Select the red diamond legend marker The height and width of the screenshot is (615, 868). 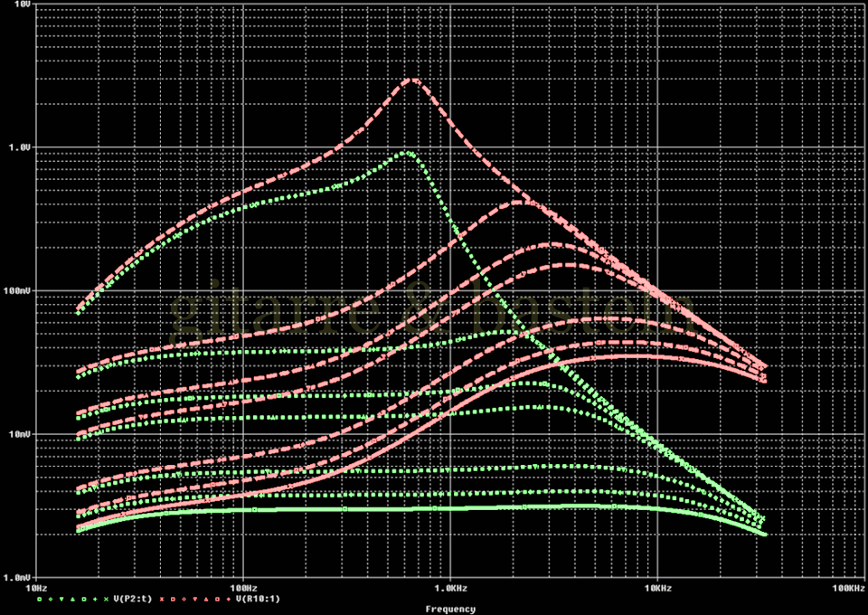tap(184, 600)
